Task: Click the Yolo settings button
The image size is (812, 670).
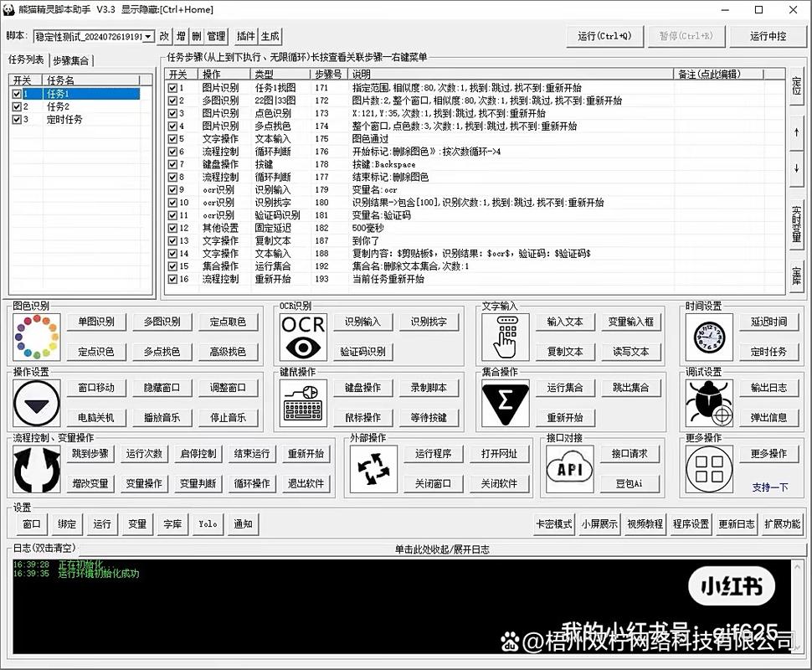Action: click(x=208, y=524)
